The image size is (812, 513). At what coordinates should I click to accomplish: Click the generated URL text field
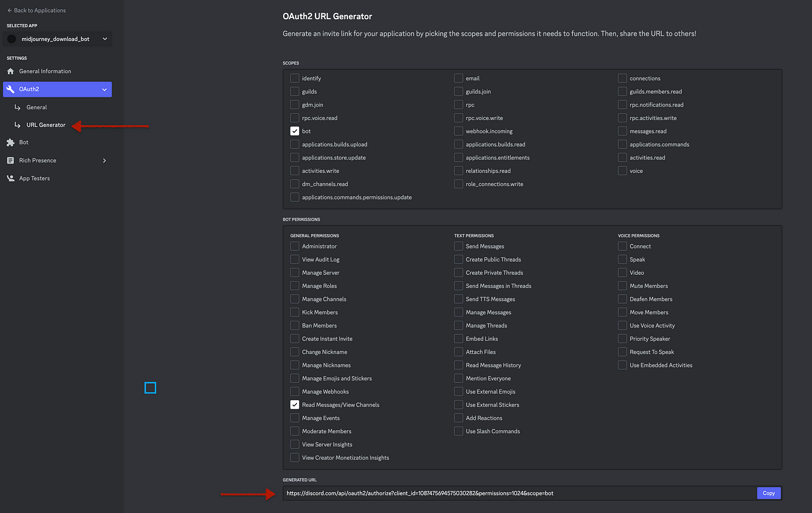pyautogui.click(x=520, y=493)
